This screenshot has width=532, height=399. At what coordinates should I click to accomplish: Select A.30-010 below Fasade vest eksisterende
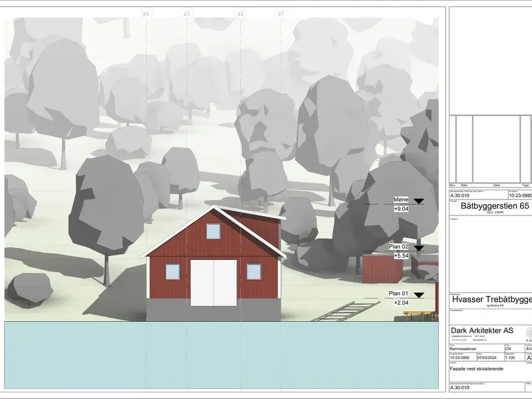click(460, 388)
